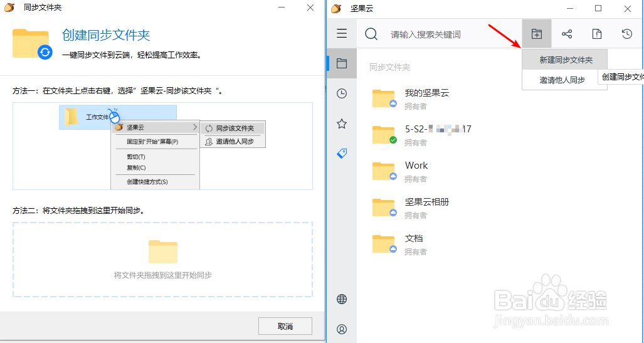Screen dimensions: 644x343
Task: Open the hamburger menu in 坚果云
Action: (x=342, y=33)
